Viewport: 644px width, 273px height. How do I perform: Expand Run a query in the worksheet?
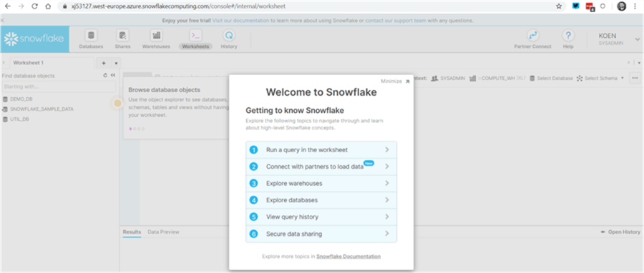coord(321,149)
